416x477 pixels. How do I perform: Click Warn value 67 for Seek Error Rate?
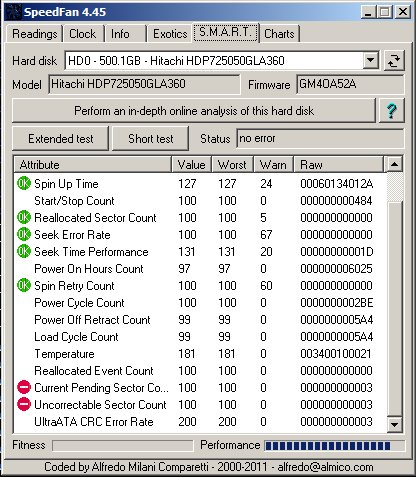coord(266,235)
